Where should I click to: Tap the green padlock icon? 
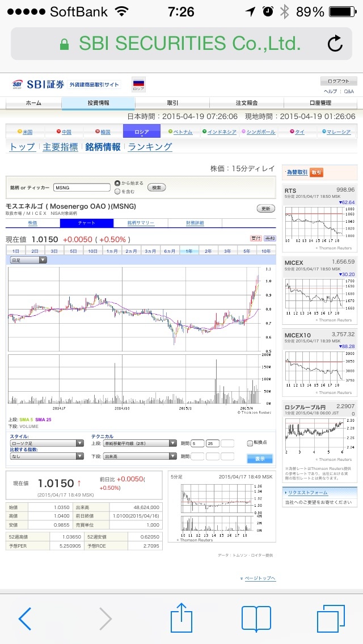click(64, 44)
